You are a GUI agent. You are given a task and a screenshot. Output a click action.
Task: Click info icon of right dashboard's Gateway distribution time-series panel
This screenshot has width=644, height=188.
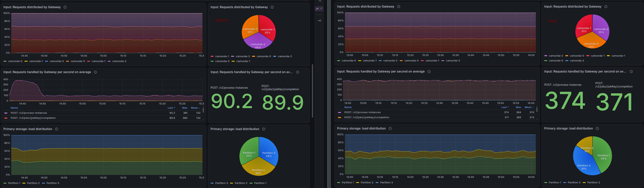pyautogui.click(x=399, y=7)
